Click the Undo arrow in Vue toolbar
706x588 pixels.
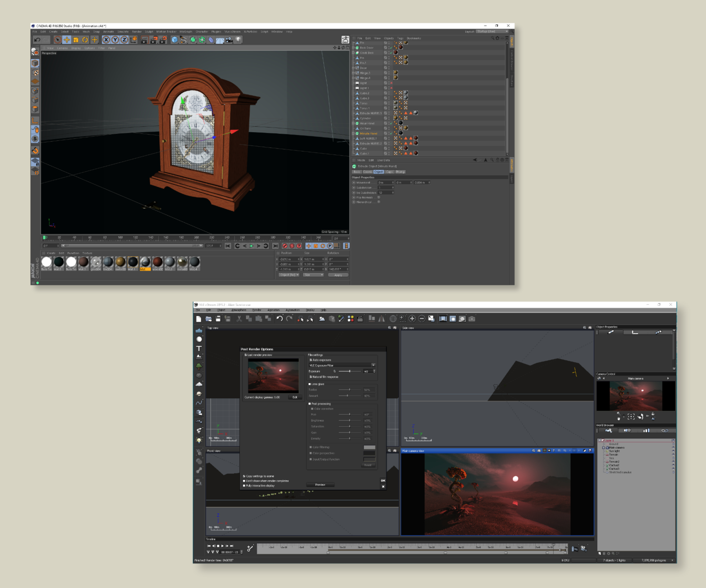279,319
